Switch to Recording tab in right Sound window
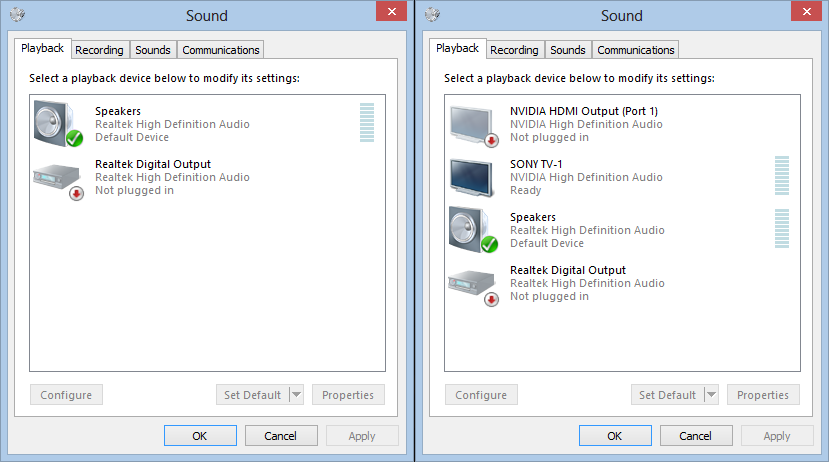This screenshot has height=462, width=829. (x=514, y=50)
